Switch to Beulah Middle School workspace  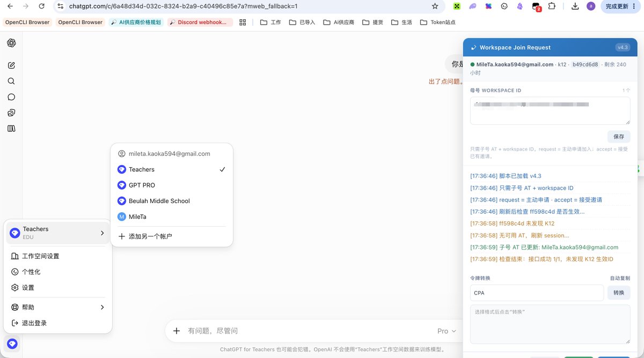pos(172,201)
